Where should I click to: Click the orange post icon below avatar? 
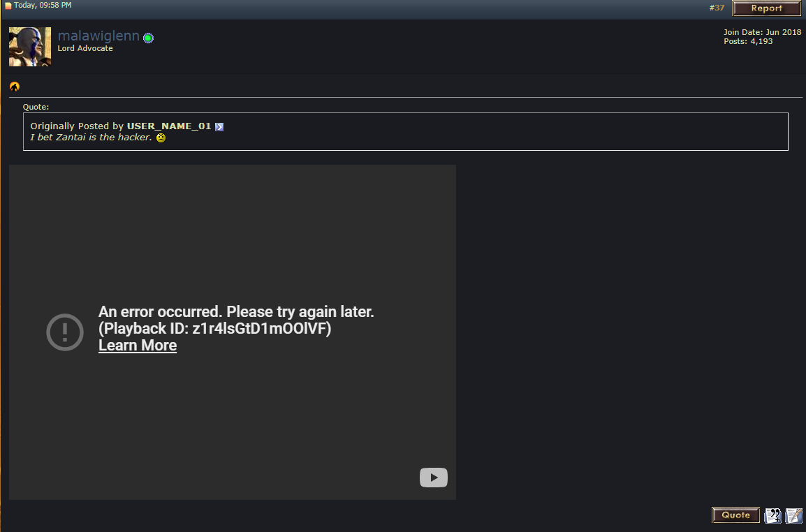click(x=15, y=87)
